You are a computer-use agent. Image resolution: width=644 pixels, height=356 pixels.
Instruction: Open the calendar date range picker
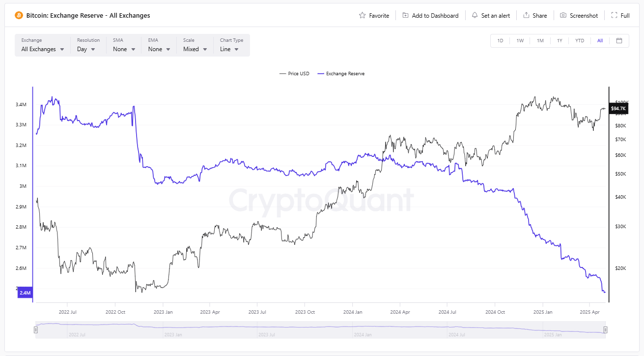click(619, 41)
